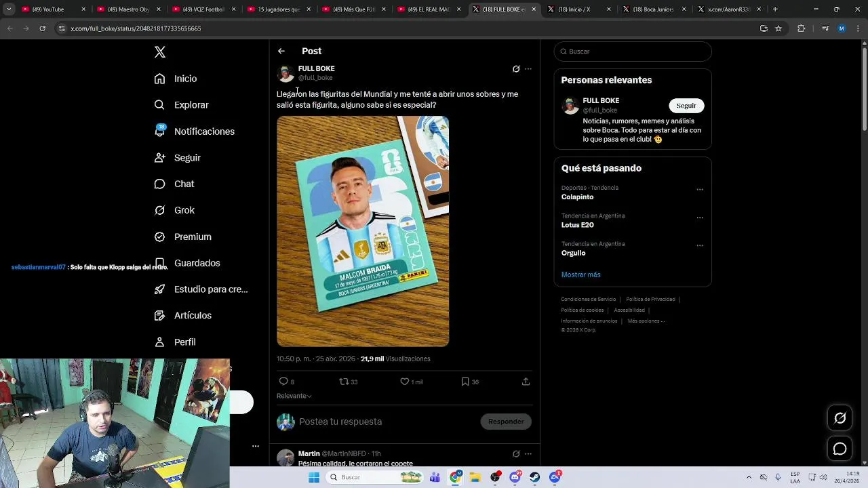Open the Relevante replies sort dropdown
The image size is (868, 488).
point(294,396)
